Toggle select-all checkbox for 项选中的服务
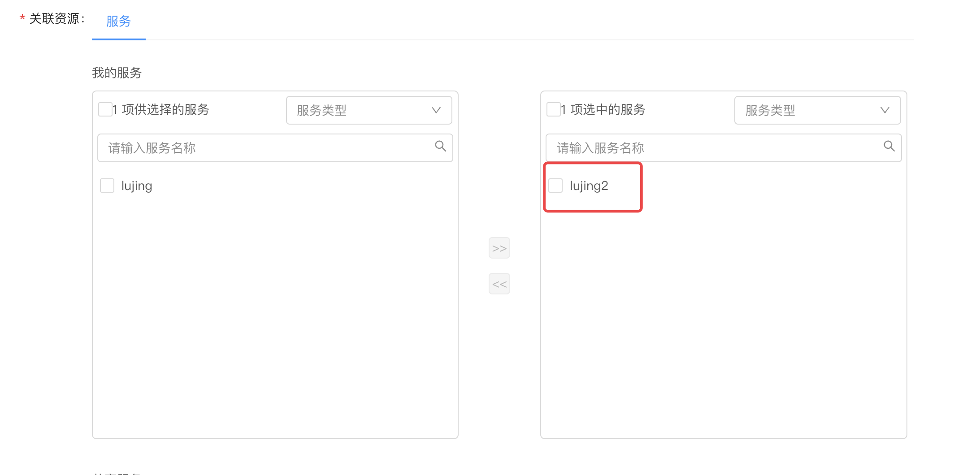Screen dimensions: 980x475 (x=554, y=109)
